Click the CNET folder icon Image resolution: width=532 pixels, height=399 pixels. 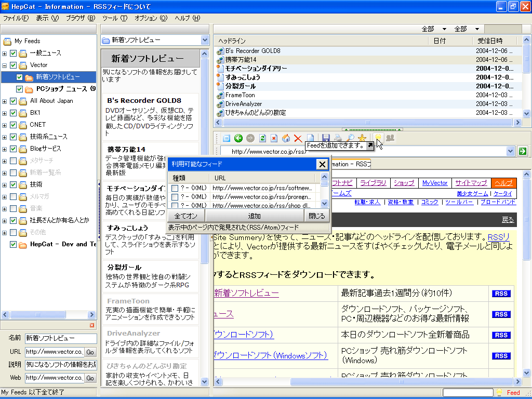tap(23, 125)
